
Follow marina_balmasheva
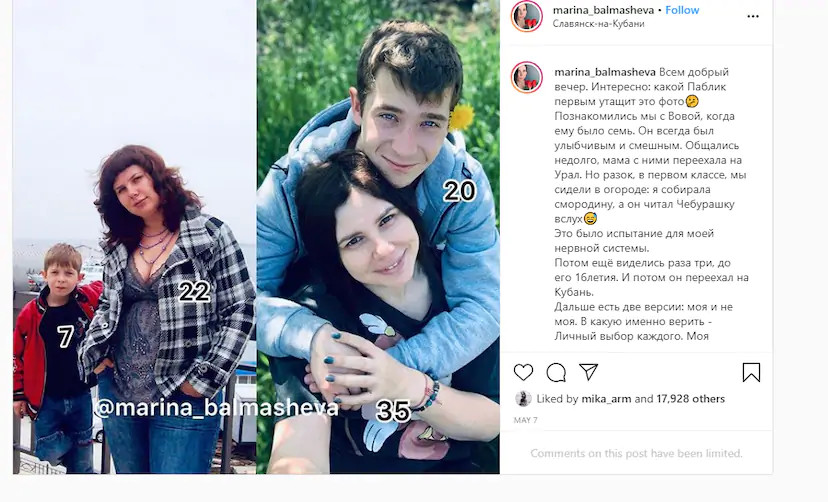pos(682,10)
